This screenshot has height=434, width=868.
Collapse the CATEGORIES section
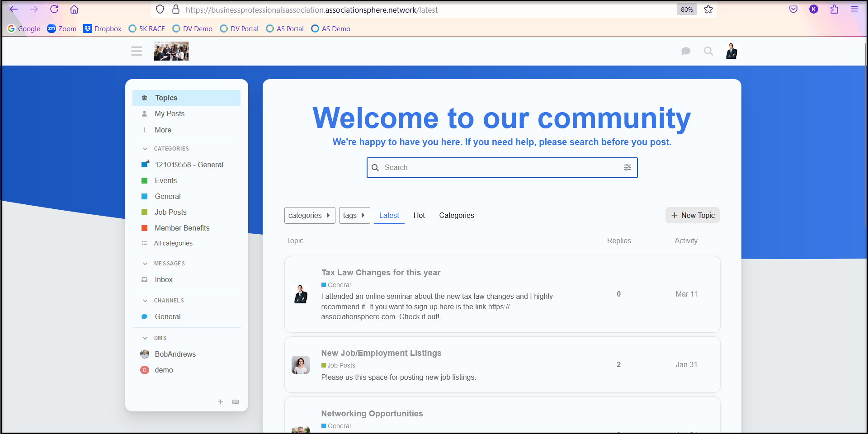(x=166, y=149)
